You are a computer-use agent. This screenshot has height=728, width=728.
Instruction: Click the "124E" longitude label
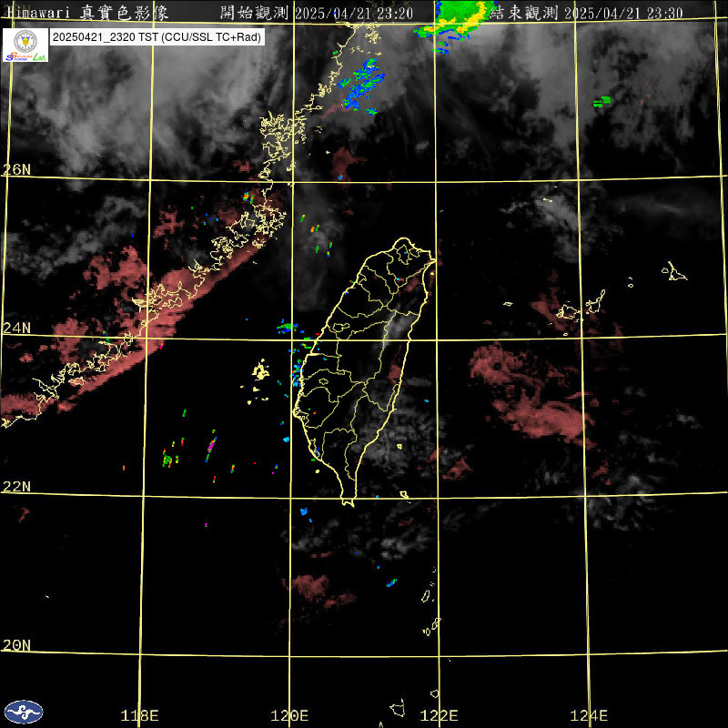coord(589,715)
